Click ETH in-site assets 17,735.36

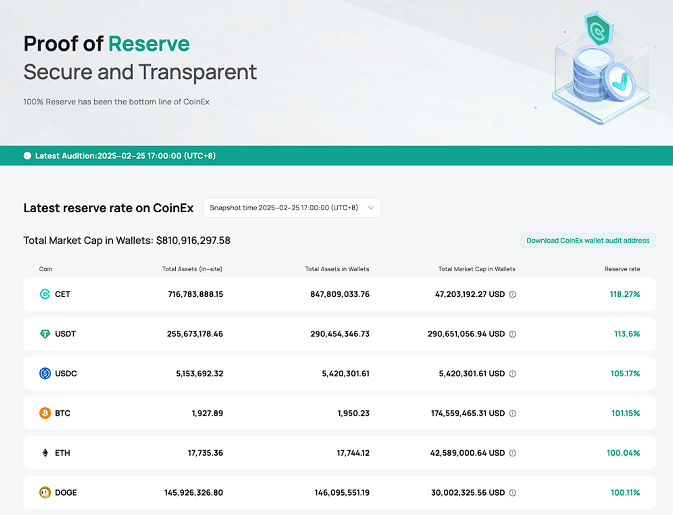click(x=206, y=453)
